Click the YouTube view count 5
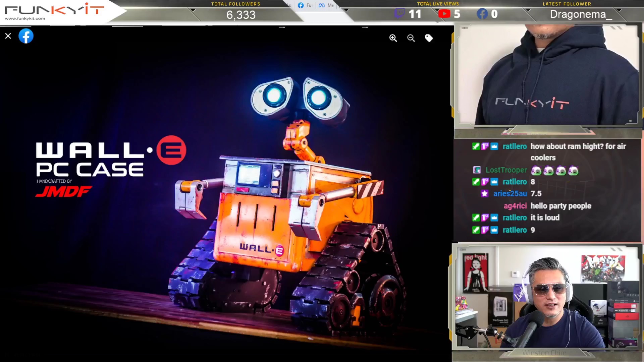This screenshot has height=362, width=644. [457, 14]
